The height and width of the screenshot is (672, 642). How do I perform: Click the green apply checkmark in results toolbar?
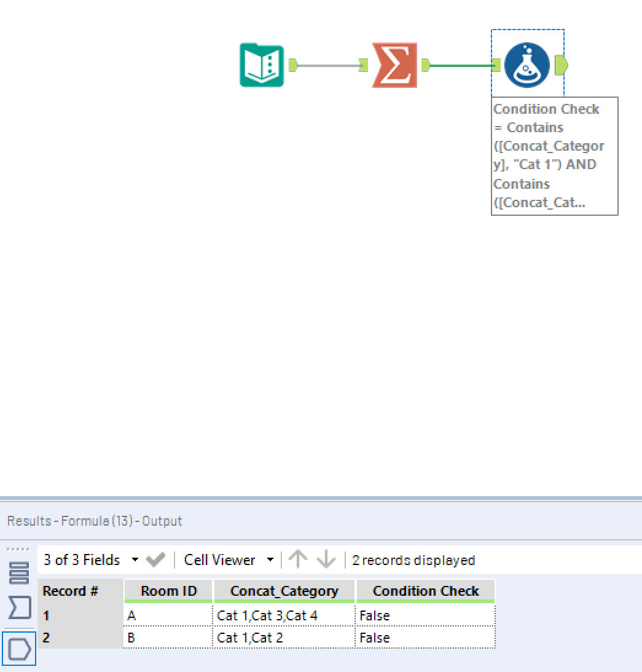tap(155, 559)
